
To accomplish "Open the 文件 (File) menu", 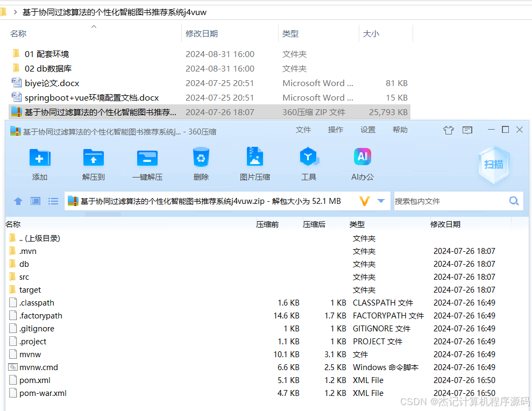I will tap(303, 130).
